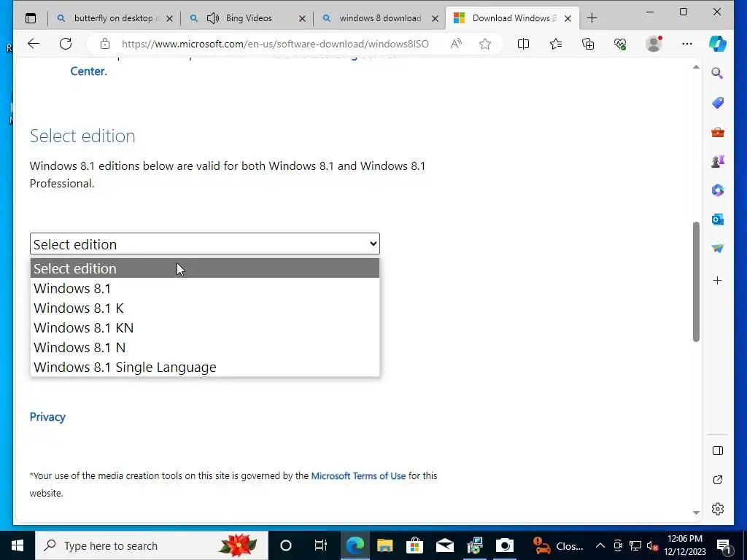The height and width of the screenshot is (560, 747).
Task: Open the Camera app taskbar icon
Action: (505, 545)
